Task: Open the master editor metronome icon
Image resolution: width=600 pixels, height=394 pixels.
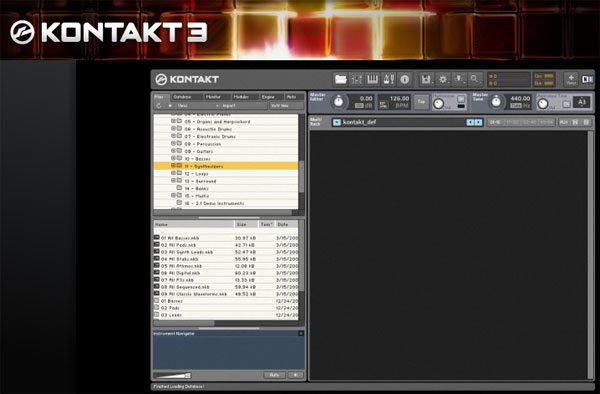Action: pos(389,80)
